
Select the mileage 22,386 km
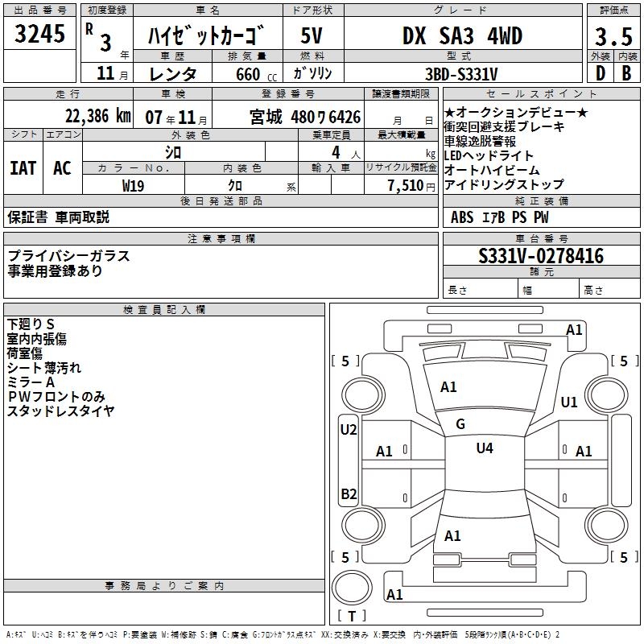[97, 116]
